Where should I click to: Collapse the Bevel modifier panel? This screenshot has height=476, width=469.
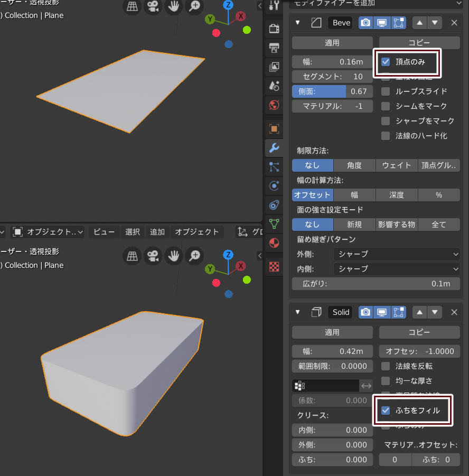click(x=298, y=23)
